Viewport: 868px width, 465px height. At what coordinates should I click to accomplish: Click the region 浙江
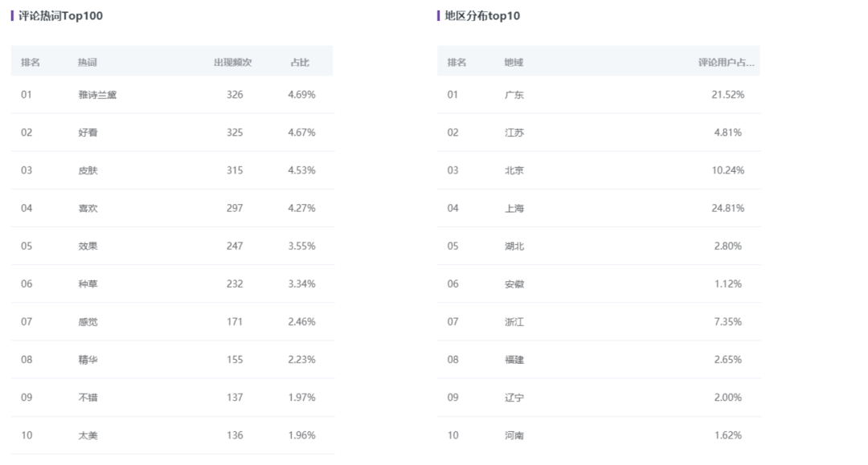tap(514, 322)
